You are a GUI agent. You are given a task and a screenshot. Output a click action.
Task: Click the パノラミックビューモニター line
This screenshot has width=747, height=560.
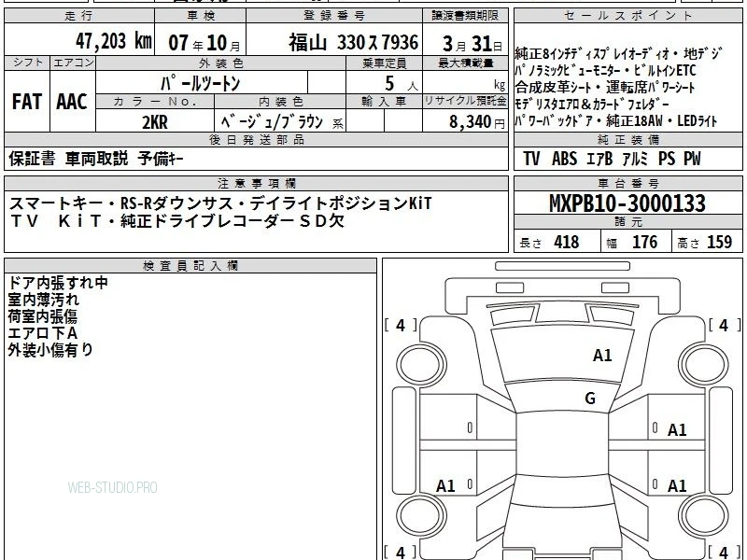point(605,71)
